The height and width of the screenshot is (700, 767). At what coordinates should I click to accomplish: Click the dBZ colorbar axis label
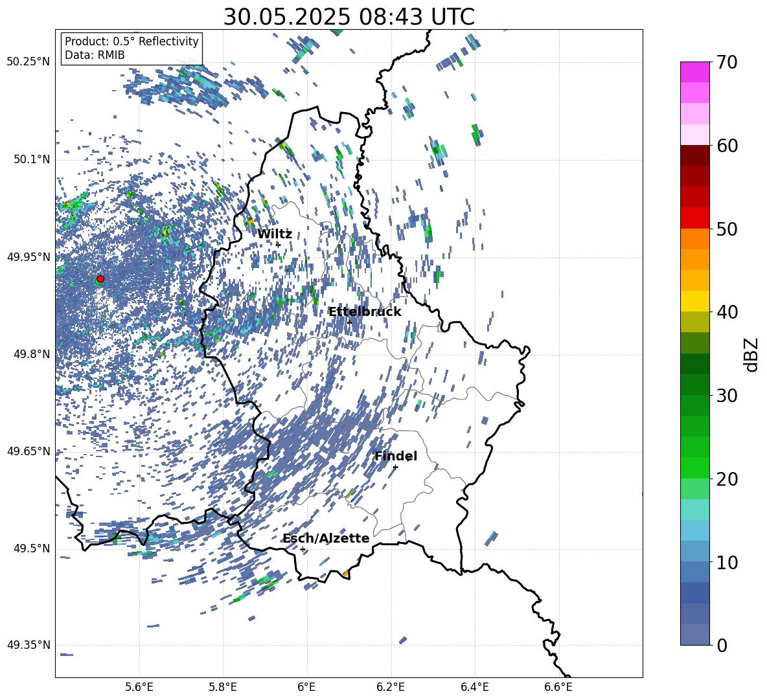(x=752, y=354)
